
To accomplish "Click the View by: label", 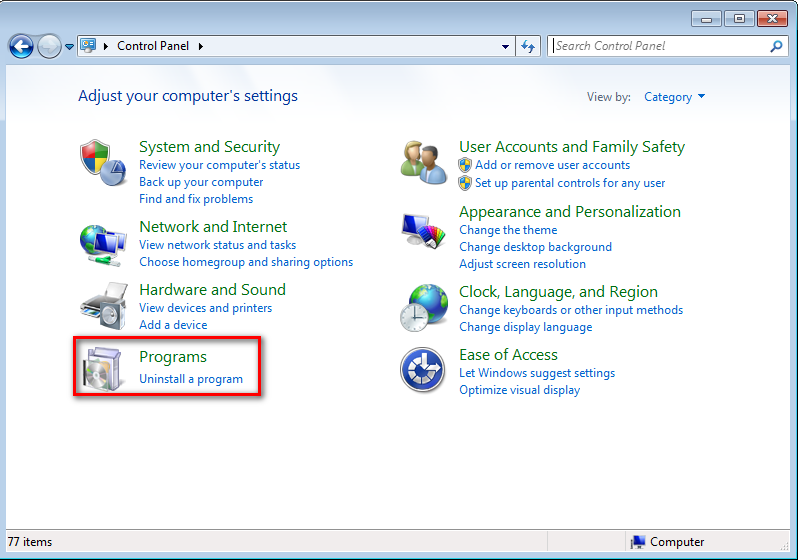I will click(609, 97).
